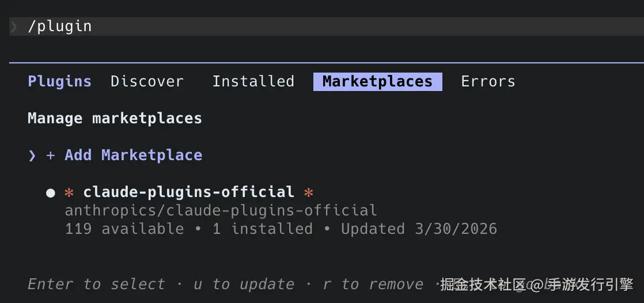Choose the Add Marketplace option
Viewport: 644px width, 303px height.
pos(133,156)
